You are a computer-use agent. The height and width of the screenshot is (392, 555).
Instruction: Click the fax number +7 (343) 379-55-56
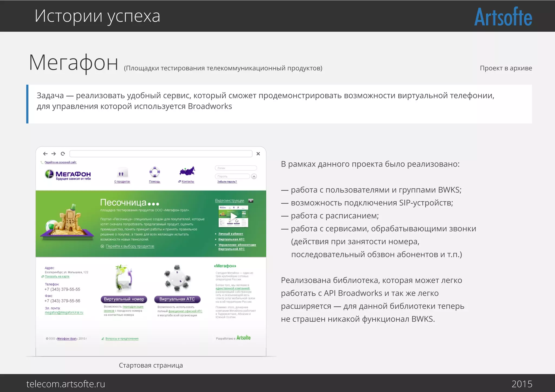(62, 301)
